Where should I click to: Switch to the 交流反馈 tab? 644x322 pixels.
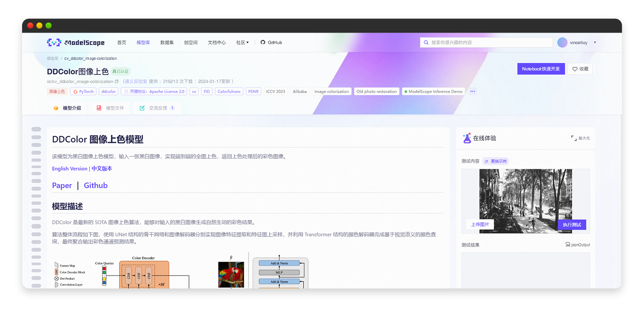tap(157, 108)
